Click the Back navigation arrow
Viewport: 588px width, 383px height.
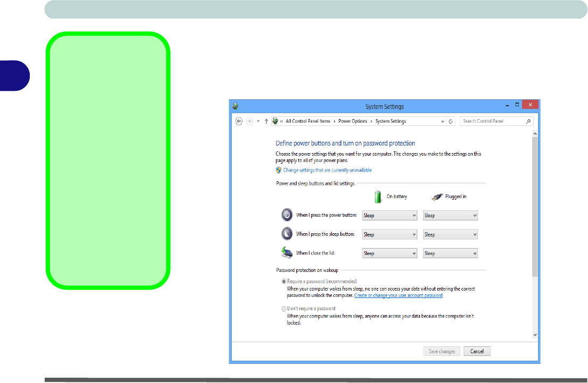(x=239, y=121)
